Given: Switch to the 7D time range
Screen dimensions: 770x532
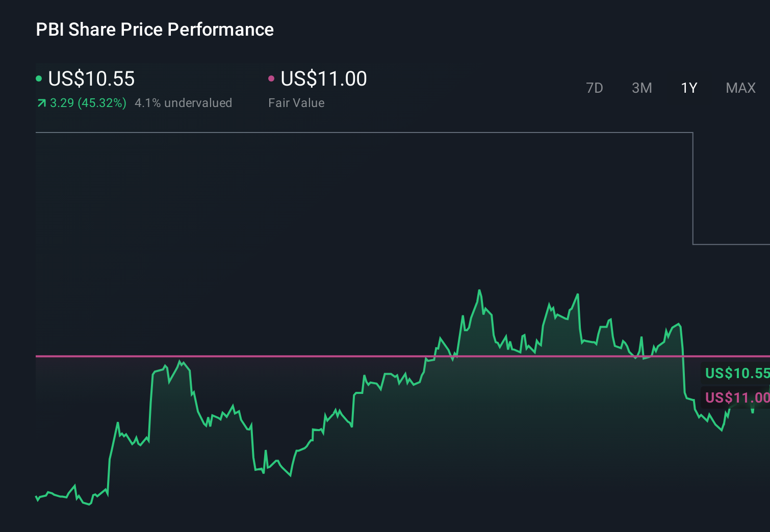Looking at the screenshot, I should [595, 88].
